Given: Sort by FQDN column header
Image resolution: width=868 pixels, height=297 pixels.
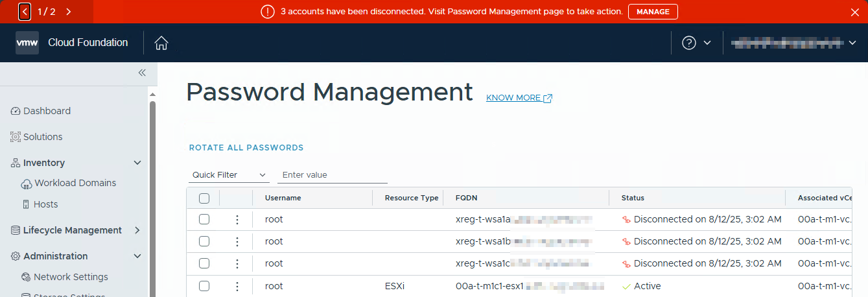Looking at the screenshot, I should coord(466,198).
